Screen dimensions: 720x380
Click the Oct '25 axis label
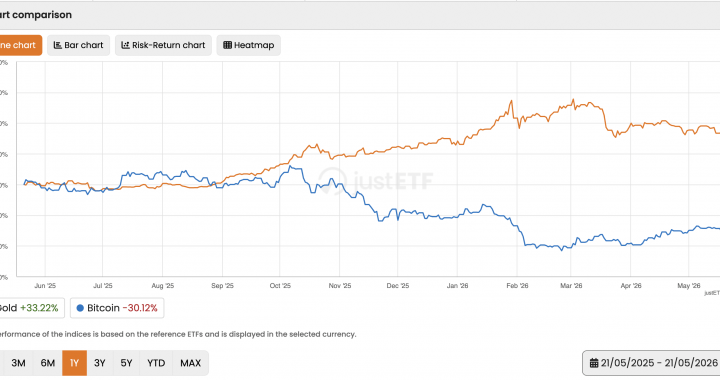[280, 285]
